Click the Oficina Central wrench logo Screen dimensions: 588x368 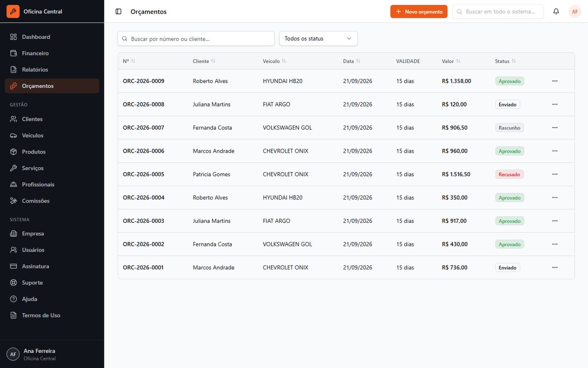(13, 11)
